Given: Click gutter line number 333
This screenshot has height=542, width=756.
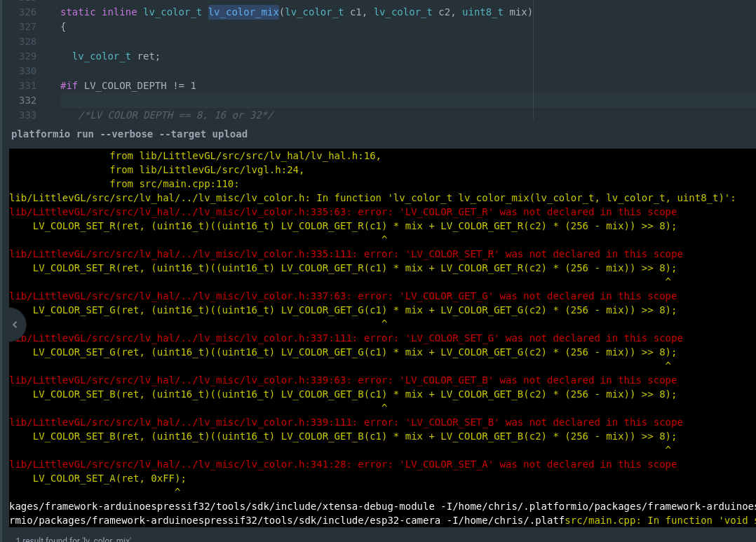Looking at the screenshot, I should (x=27, y=115).
